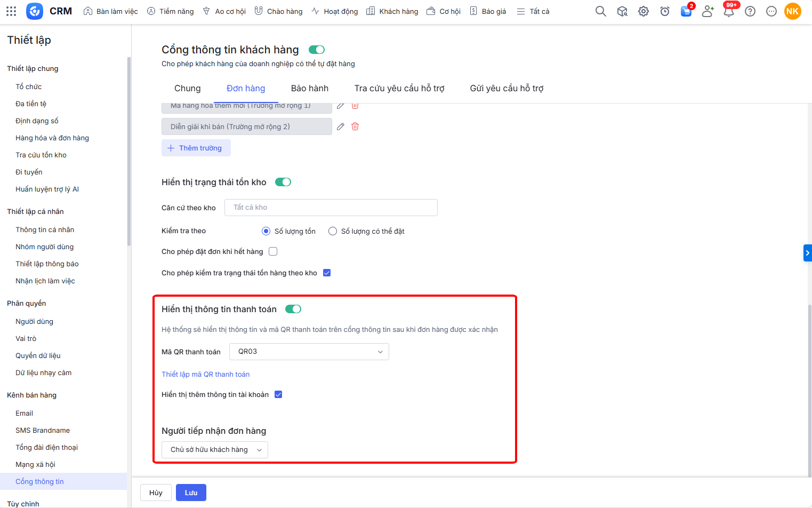
Task: Open 'Khách hàng' in the navbar
Action: click(x=392, y=11)
